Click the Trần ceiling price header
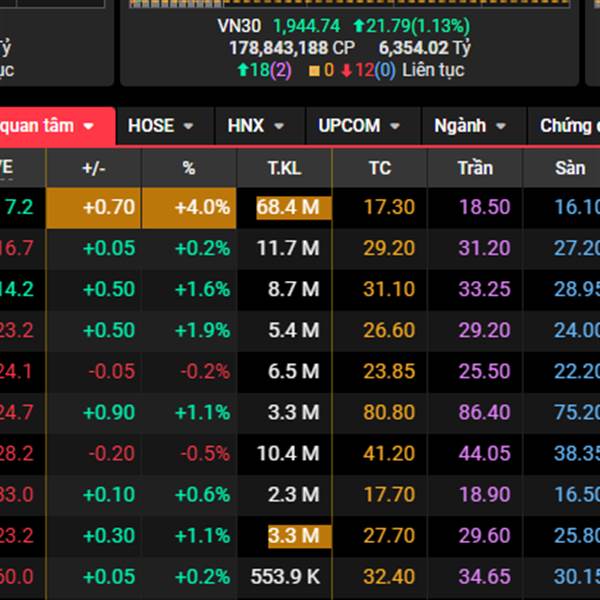The image size is (600, 600). pos(475,168)
